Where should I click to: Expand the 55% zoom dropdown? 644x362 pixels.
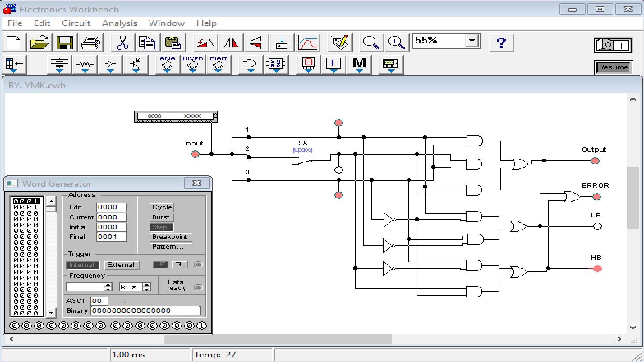[472, 41]
